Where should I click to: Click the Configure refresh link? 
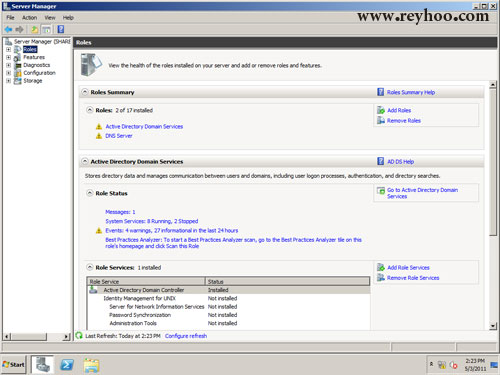[186, 336]
